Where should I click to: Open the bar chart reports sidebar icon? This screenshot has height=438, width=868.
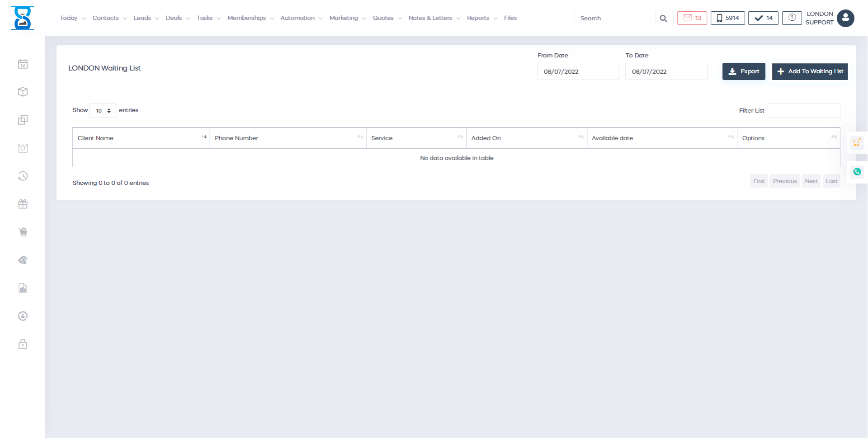pos(23,288)
